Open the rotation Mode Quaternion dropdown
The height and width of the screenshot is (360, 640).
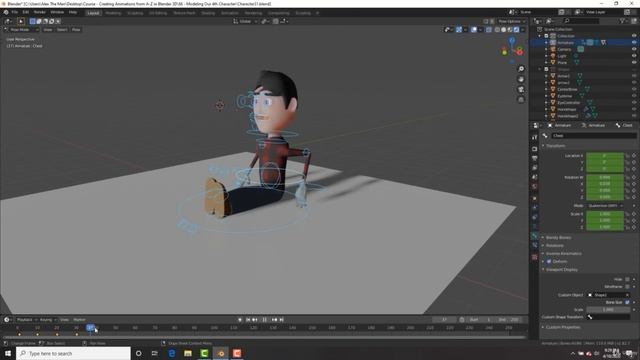coord(604,205)
